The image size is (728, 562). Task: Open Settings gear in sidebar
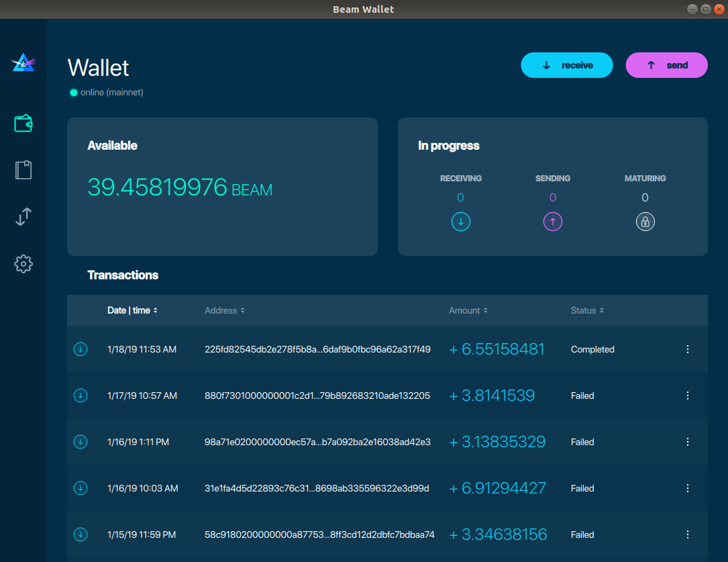coord(23,264)
